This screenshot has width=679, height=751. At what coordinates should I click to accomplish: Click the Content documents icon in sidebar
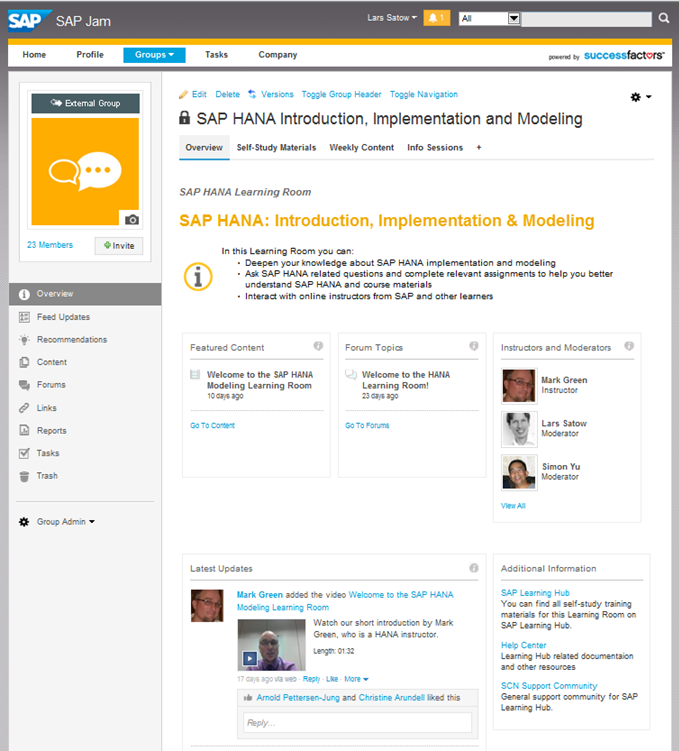pyautogui.click(x=24, y=362)
